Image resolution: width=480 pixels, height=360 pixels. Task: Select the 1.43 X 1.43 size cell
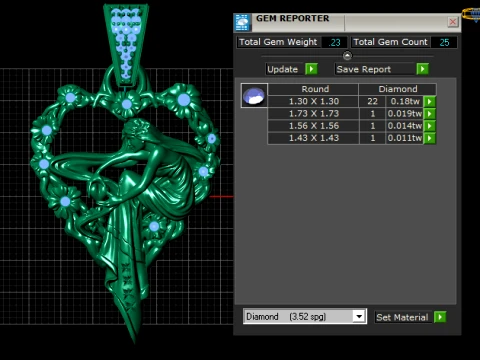click(313, 138)
